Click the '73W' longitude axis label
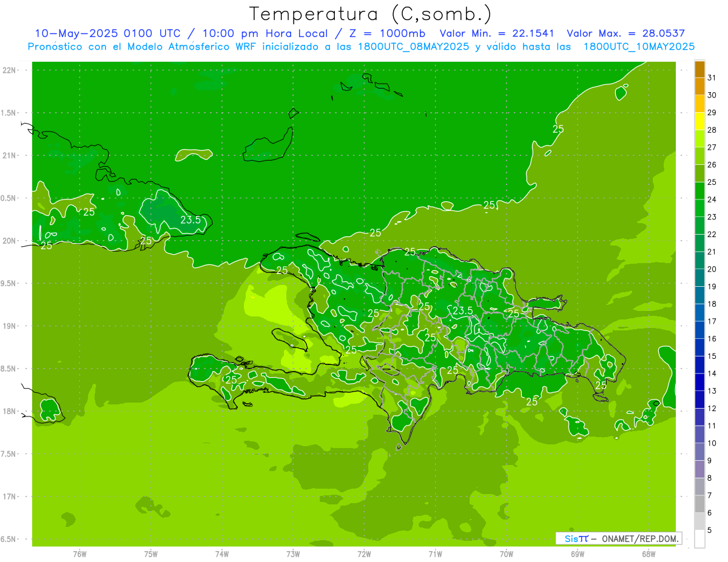The image size is (728, 562). [x=293, y=554]
